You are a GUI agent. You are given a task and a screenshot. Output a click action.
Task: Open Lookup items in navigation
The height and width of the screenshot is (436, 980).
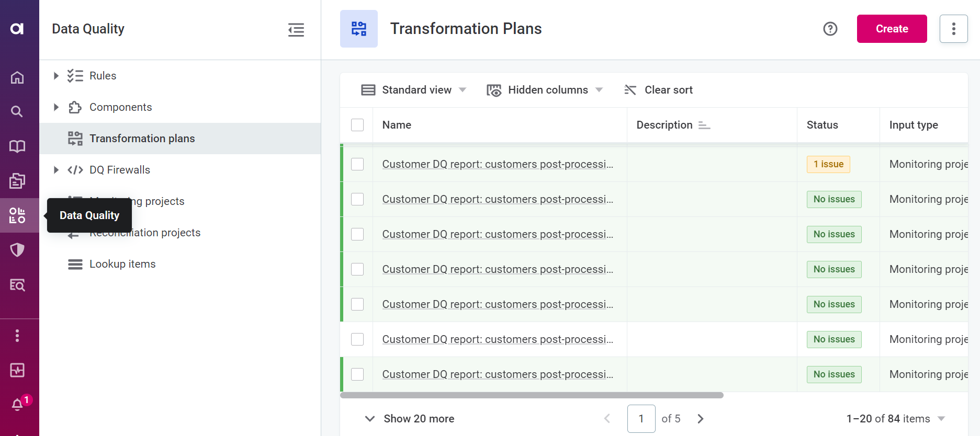[122, 264]
